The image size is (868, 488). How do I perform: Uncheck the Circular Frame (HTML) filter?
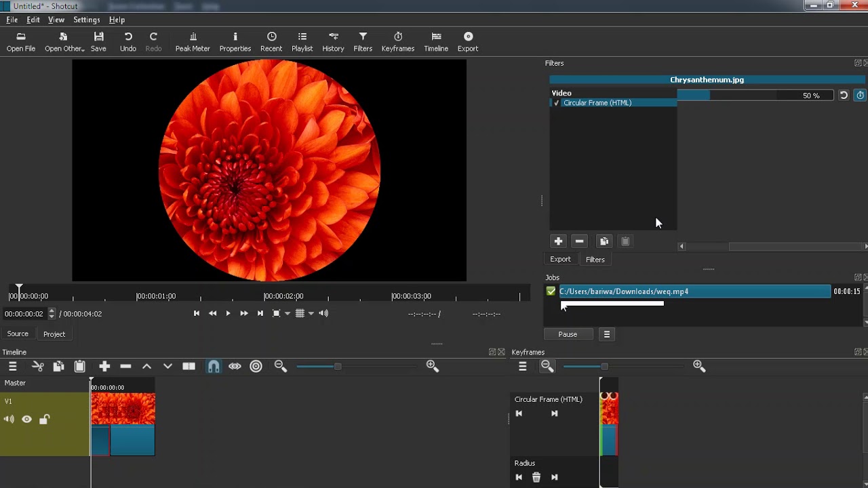(557, 103)
